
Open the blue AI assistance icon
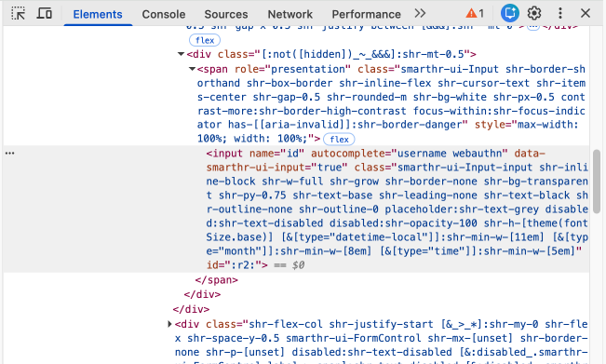510,14
